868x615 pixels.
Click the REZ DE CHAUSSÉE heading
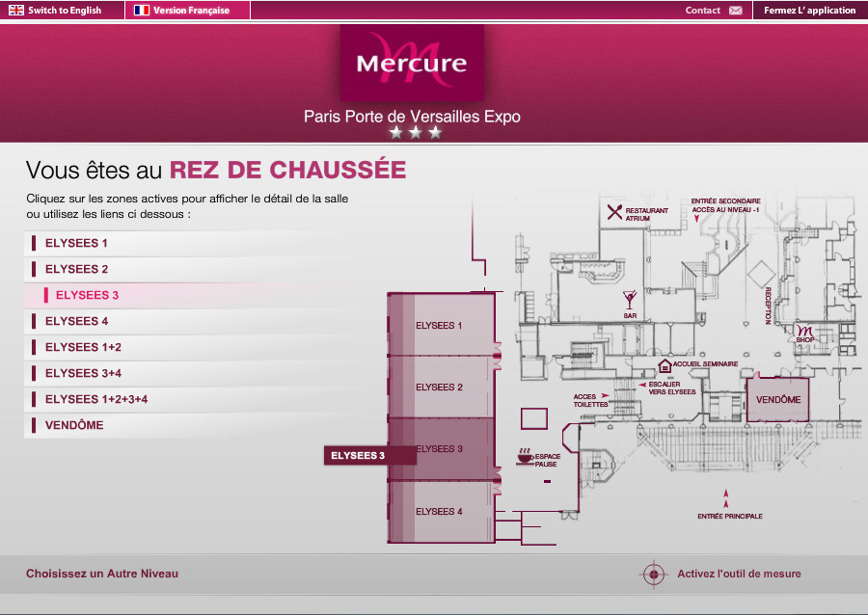pyautogui.click(x=287, y=170)
